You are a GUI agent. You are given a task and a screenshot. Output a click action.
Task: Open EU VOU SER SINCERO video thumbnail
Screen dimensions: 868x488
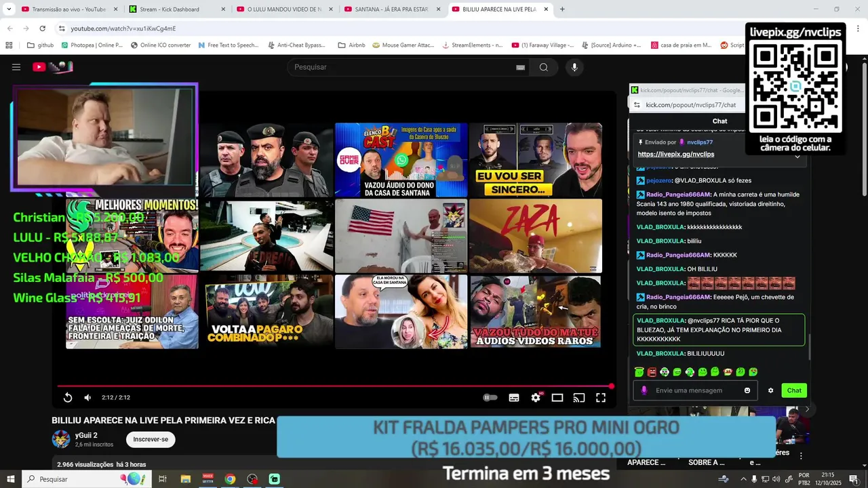coord(535,160)
